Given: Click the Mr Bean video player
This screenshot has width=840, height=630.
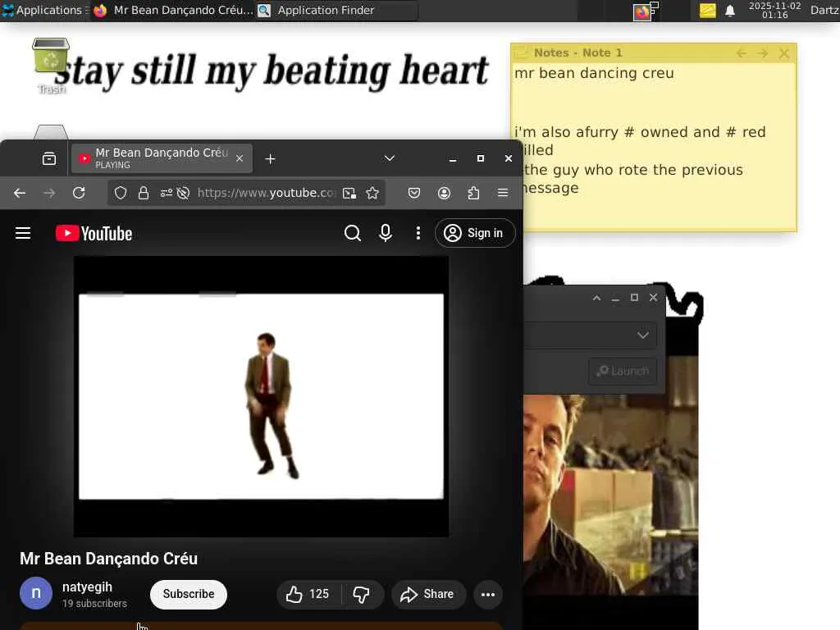Looking at the screenshot, I should point(261,396).
